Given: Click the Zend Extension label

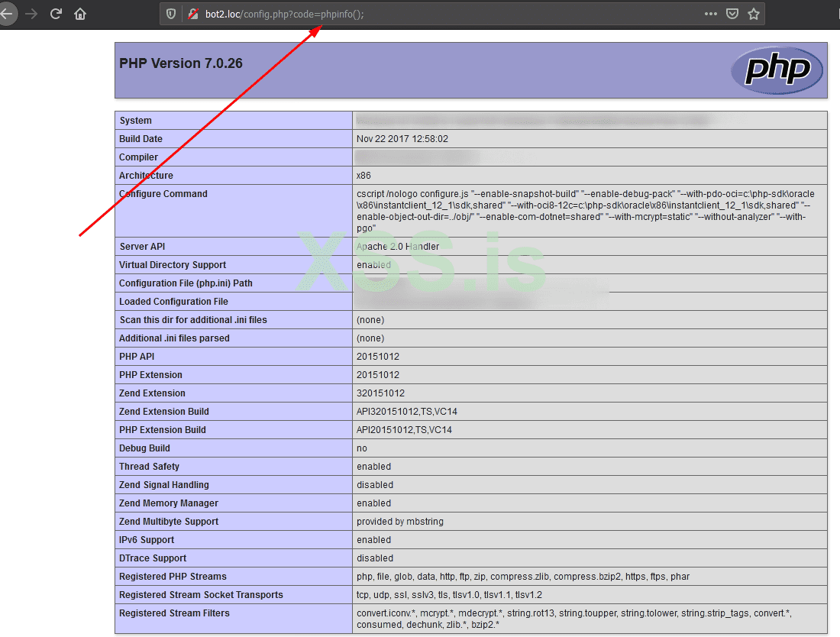Looking at the screenshot, I should (x=152, y=393).
